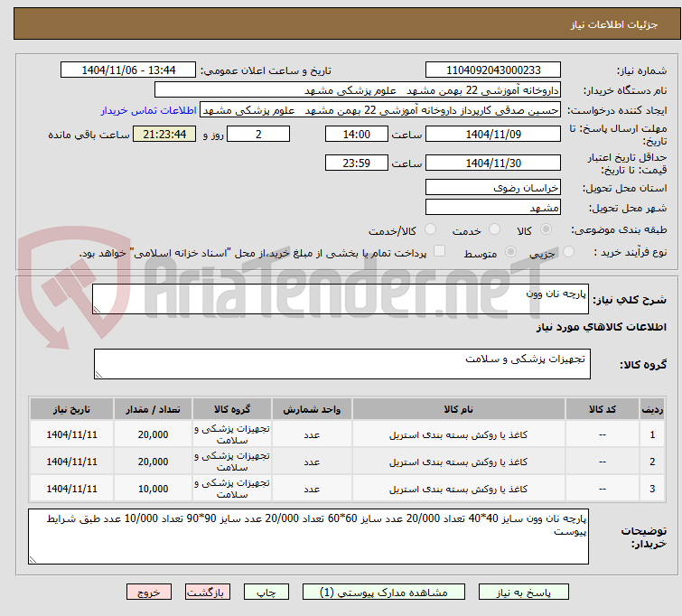Open مشاهده مدارک پیوستی (1) attachments
Screen dimensions: 682x616
pyautogui.click(x=384, y=593)
